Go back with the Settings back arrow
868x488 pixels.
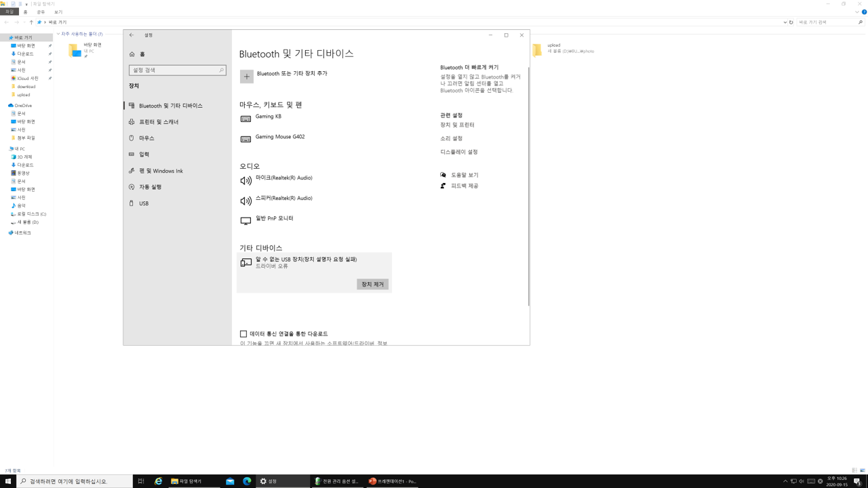(x=132, y=35)
